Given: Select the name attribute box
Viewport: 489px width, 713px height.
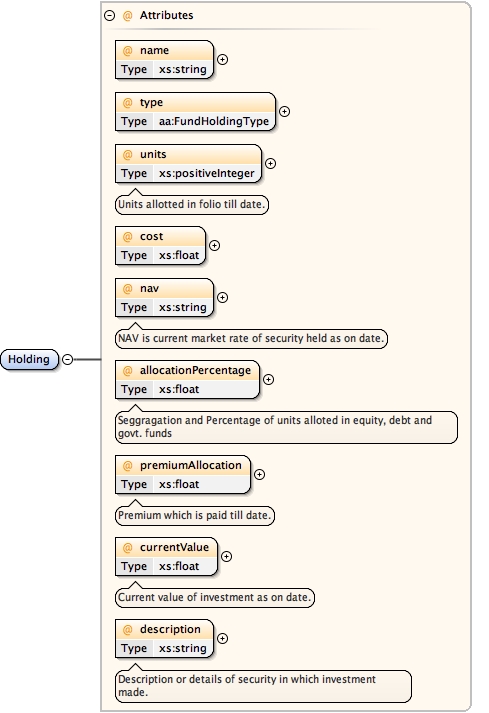Looking at the screenshot, I should point(164,60).
